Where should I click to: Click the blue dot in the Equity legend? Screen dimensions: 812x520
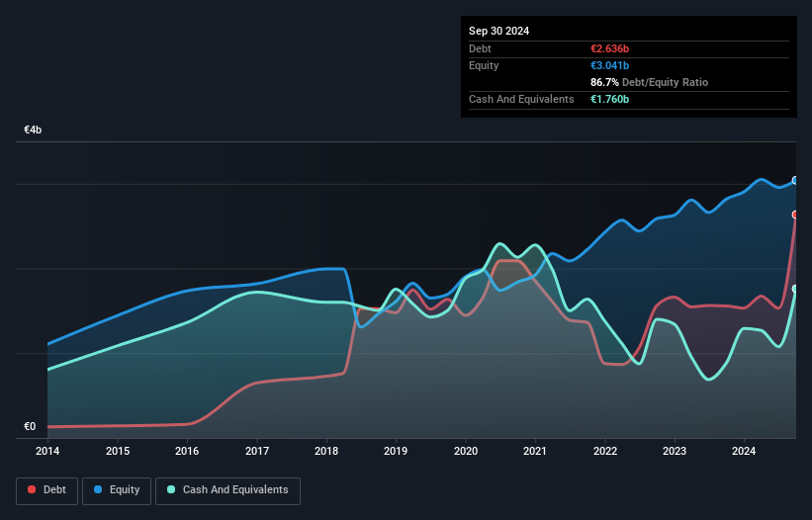click(x=99, y=490)
